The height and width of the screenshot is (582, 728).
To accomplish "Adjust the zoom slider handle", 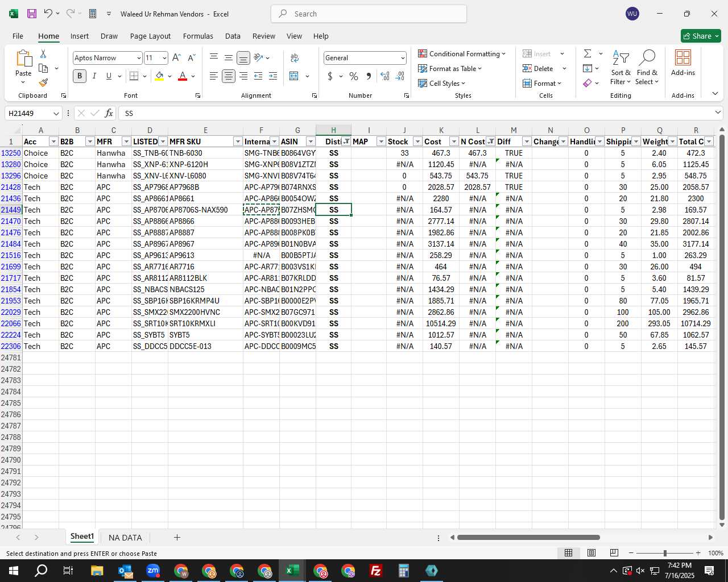I will [x=665, y=553].
